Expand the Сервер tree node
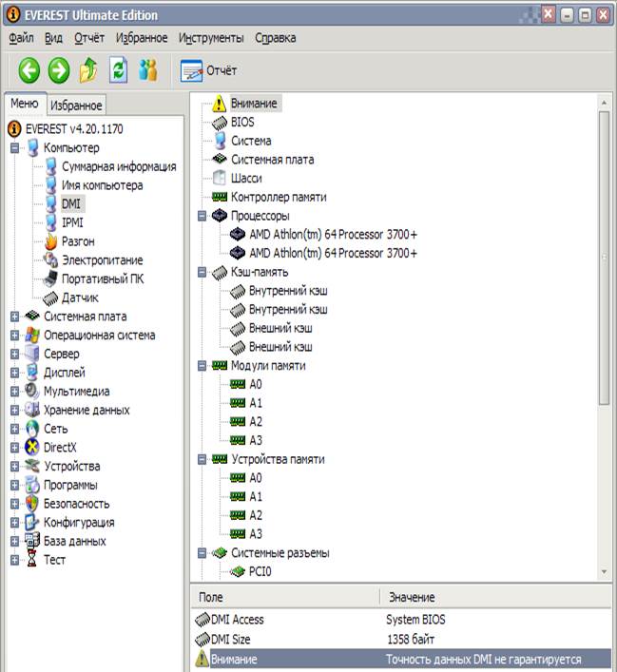 click(14, 354)
